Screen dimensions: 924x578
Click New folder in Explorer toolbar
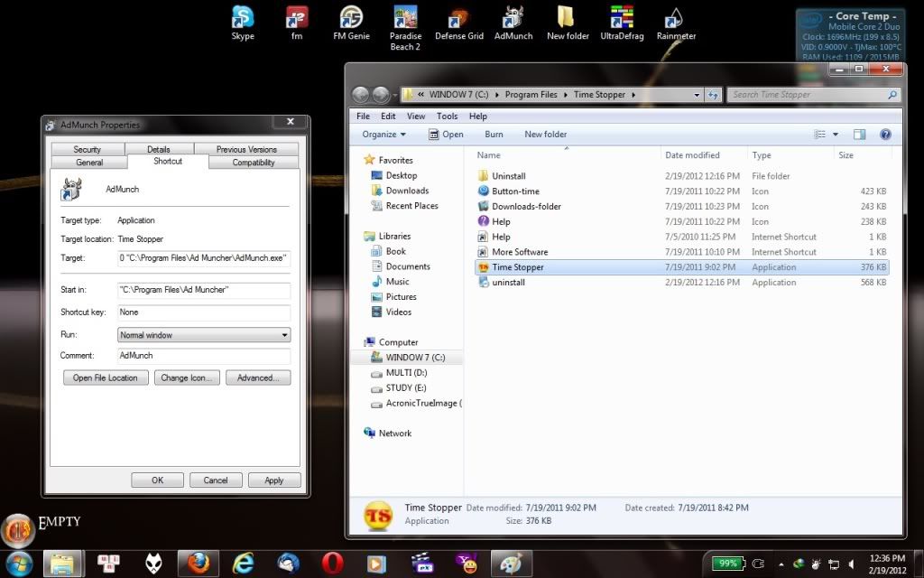coord(546,135)
